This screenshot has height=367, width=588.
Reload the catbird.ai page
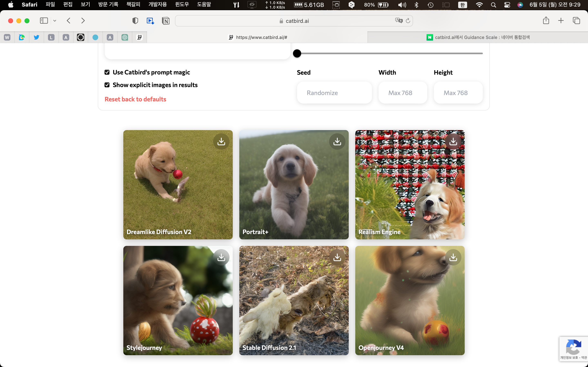(x=408, y=21)
